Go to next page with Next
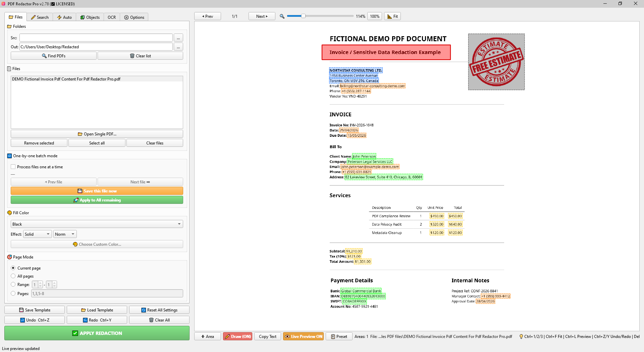This screenshot has height=352, width=644. click(262, 16)
